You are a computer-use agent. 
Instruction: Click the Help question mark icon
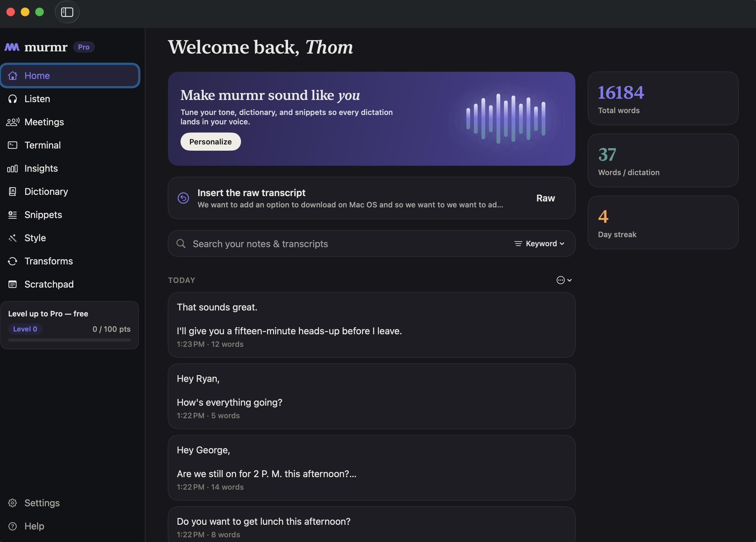pos(13,526)
